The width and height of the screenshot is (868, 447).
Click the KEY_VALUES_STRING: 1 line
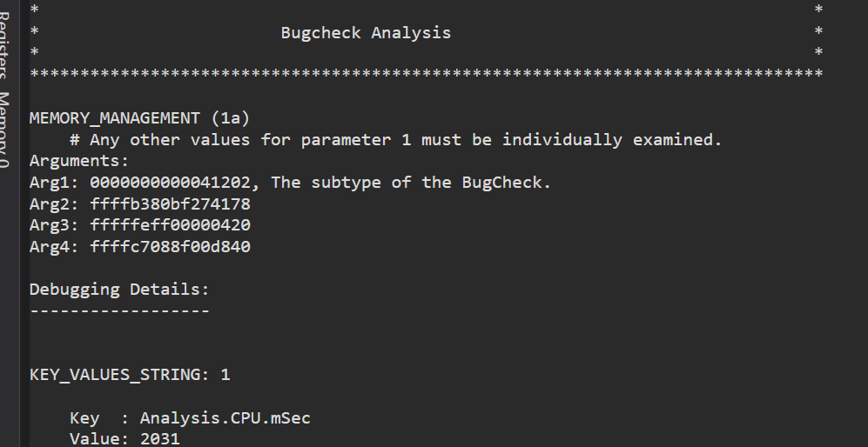point(130,375)
